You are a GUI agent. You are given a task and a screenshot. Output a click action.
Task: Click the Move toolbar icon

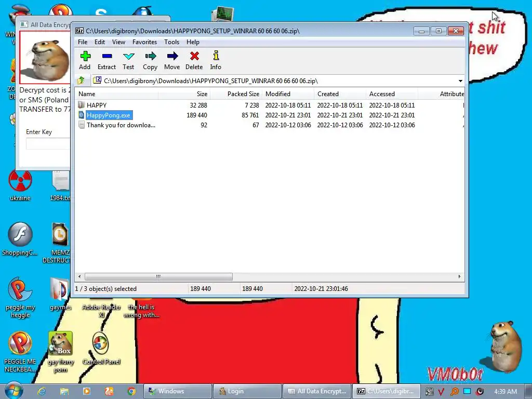(172, 60)
